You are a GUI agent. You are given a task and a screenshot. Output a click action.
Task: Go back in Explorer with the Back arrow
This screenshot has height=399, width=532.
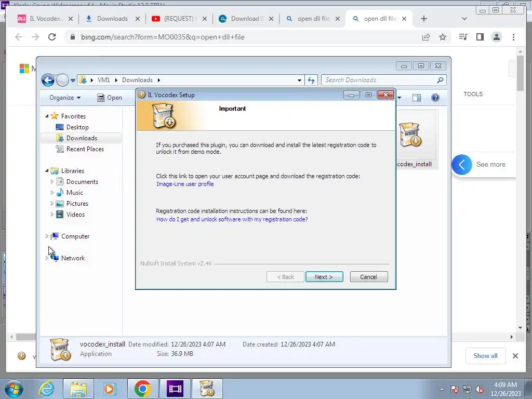coord(48,80)
